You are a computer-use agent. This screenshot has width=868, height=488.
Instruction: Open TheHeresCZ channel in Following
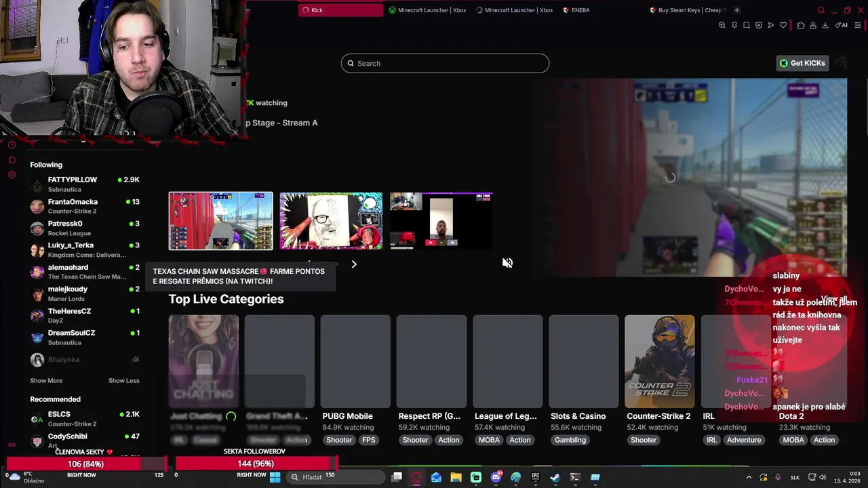(x=85, y=316)
